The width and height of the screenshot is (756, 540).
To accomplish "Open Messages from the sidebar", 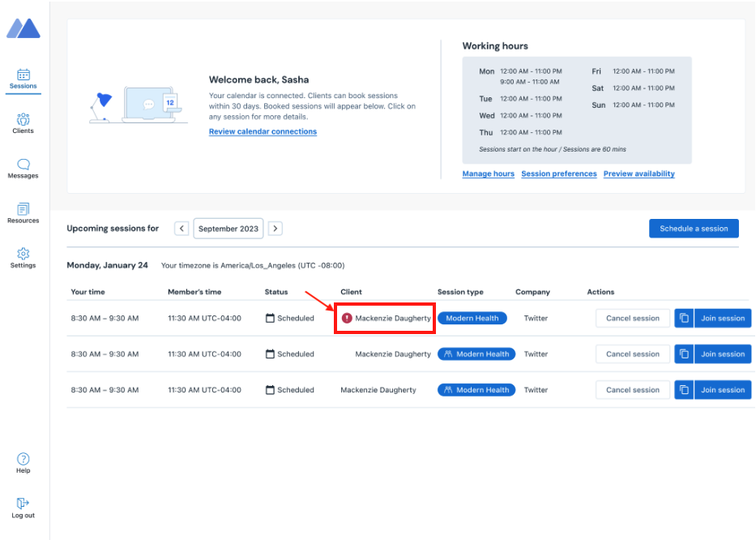I will tap(23, 168).
